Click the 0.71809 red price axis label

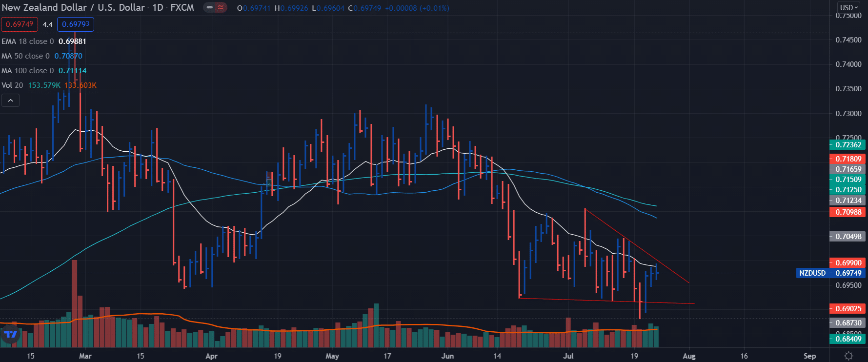(x=848, y=159)
